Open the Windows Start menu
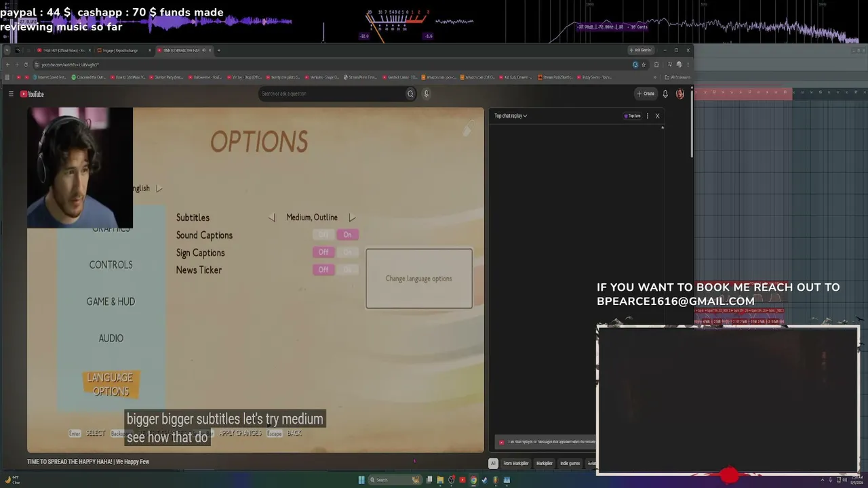The image size is (868, 488). pos(361,480)
